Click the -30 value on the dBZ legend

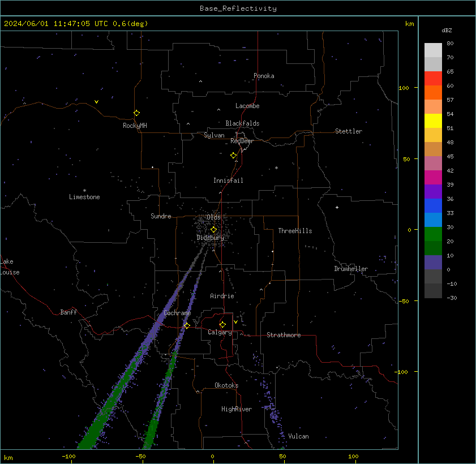point(452,298)
